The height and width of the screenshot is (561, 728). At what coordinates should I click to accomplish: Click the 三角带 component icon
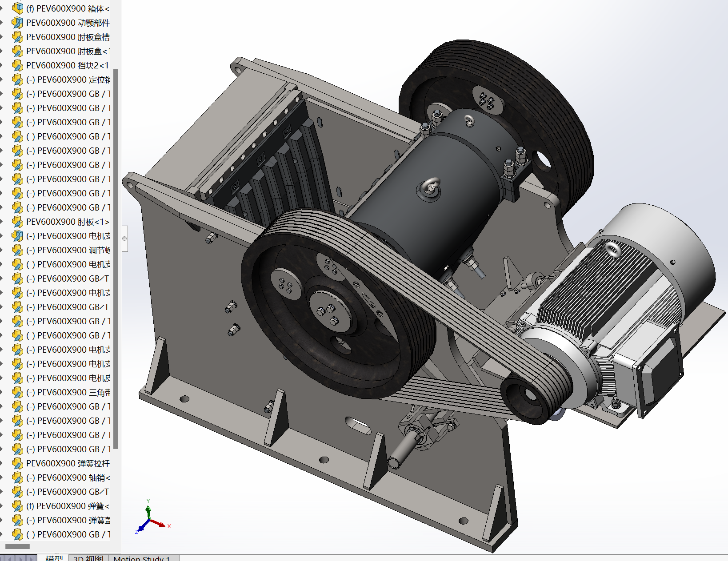click(x=17, y=392)
